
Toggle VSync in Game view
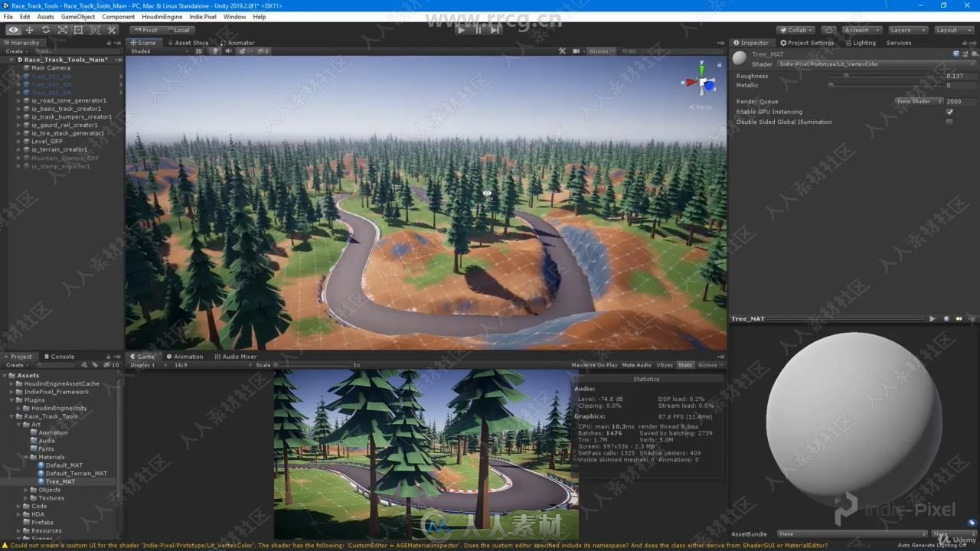point(665,365)
